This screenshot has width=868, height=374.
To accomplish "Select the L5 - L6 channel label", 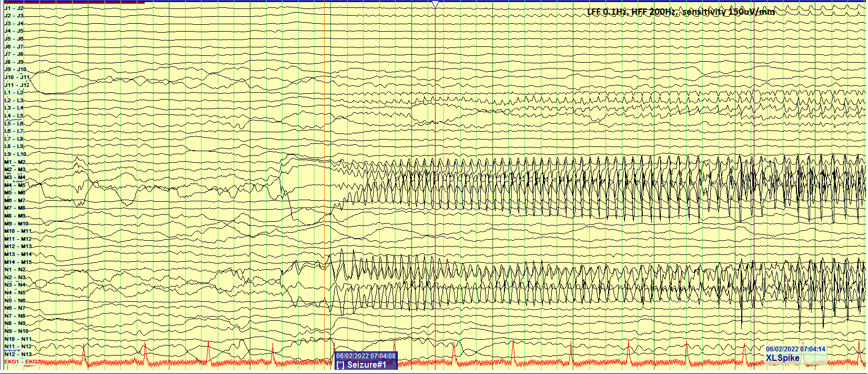I will tap(14, 123).
